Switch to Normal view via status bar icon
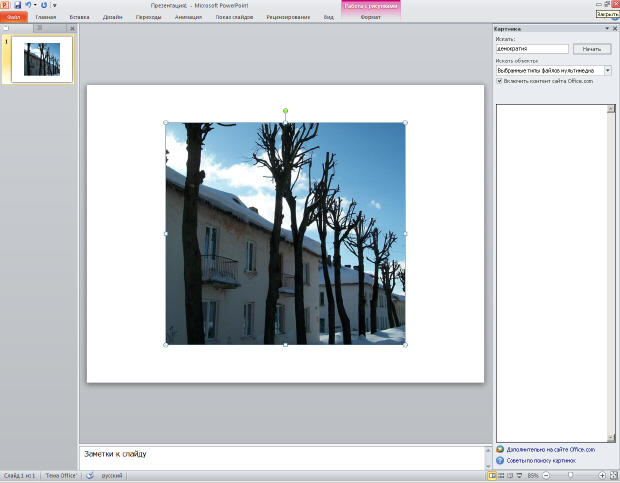Viewport: 620px width, 483px height. pos(492,475)
